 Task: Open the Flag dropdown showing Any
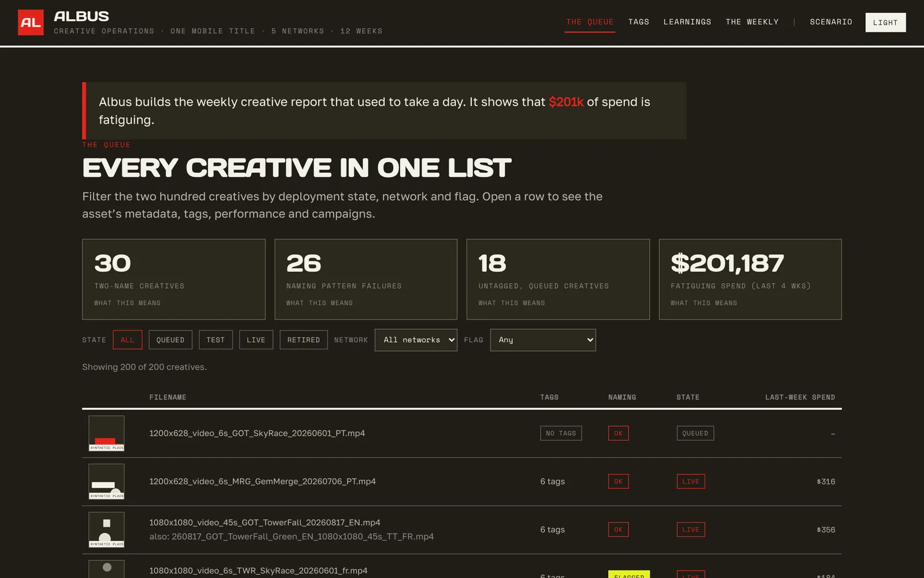pyautogui.click(x=543, y=340)
